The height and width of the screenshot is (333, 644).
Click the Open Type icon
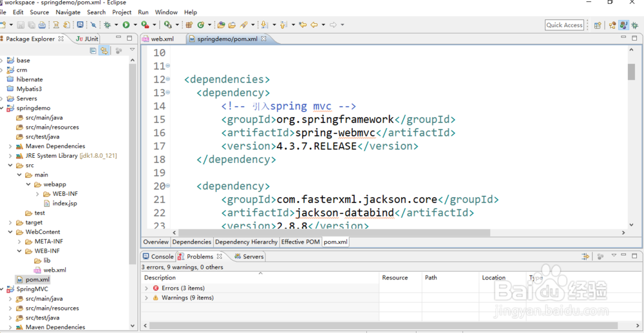pyautogui.click(x=222, y=25)
